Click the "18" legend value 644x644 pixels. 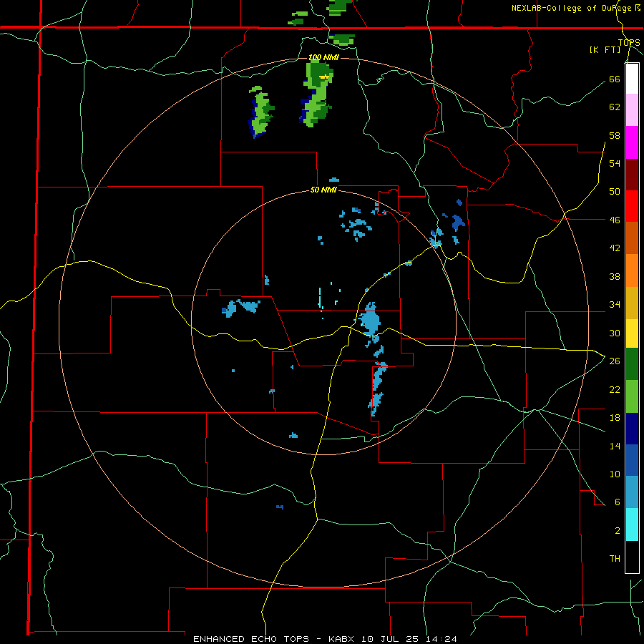click(x=615, y=418)
